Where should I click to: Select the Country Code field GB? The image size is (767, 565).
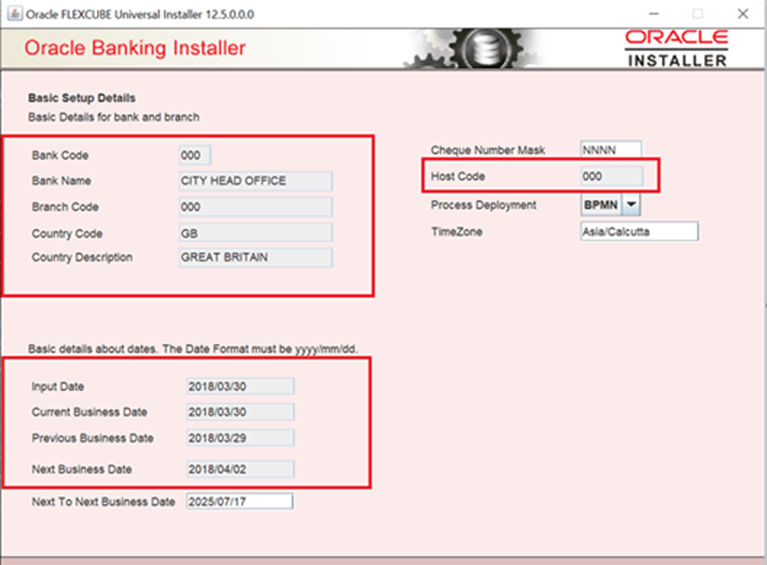(x=256, y=233)
